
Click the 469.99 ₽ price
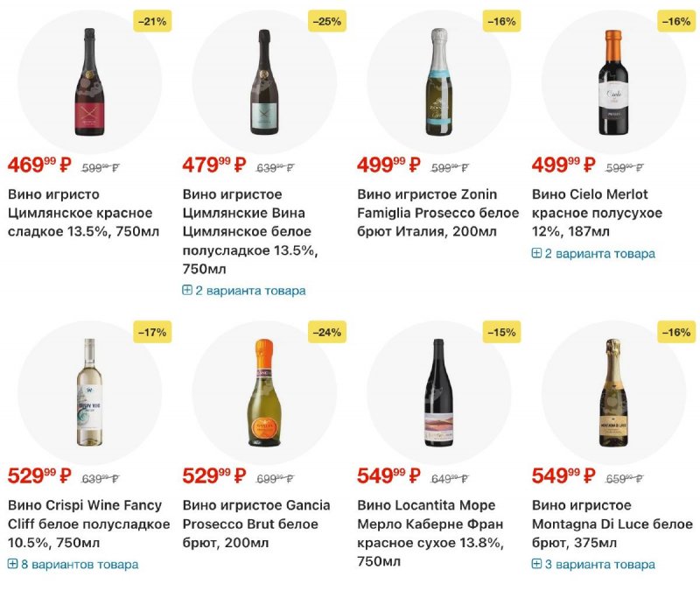[39, 164]
